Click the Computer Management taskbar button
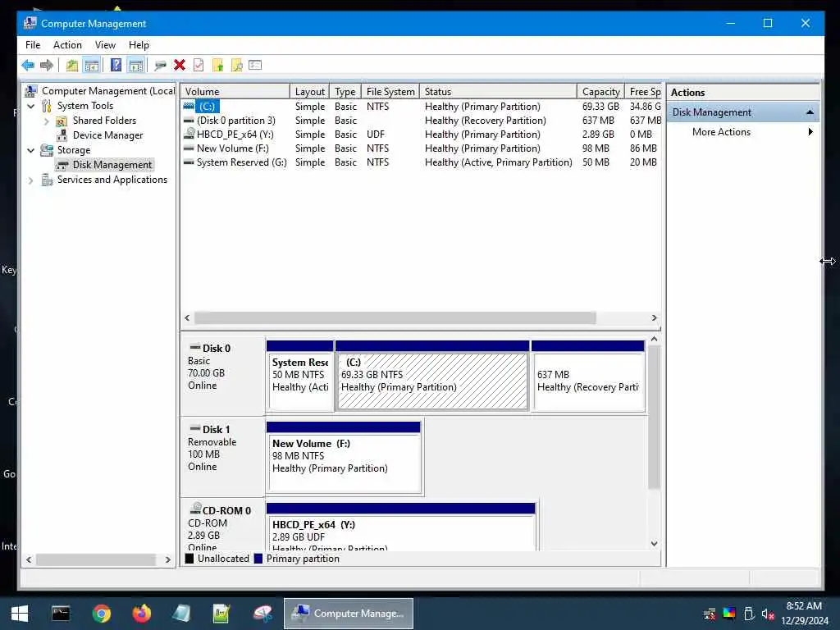 [x=348, y=614]
